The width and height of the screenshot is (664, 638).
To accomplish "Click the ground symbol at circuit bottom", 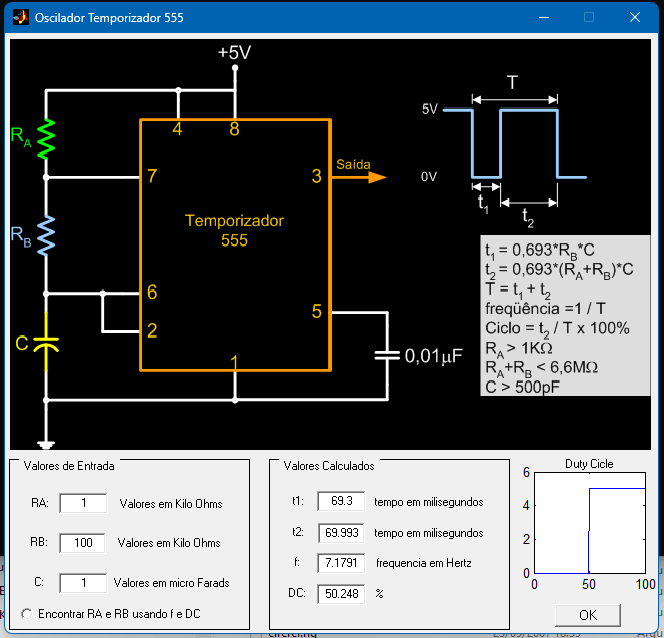I will coord(46,445).
